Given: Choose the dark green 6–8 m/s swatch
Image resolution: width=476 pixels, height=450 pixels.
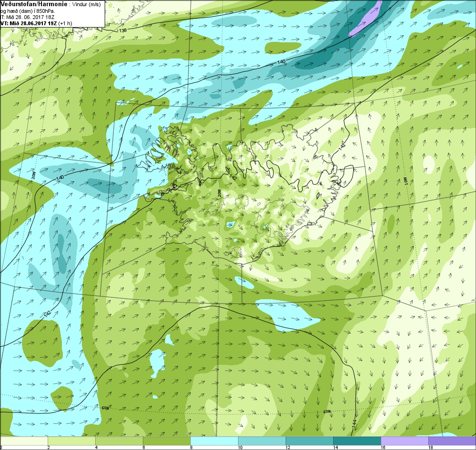Looking at the screenshot, I should tap(167, 440).
